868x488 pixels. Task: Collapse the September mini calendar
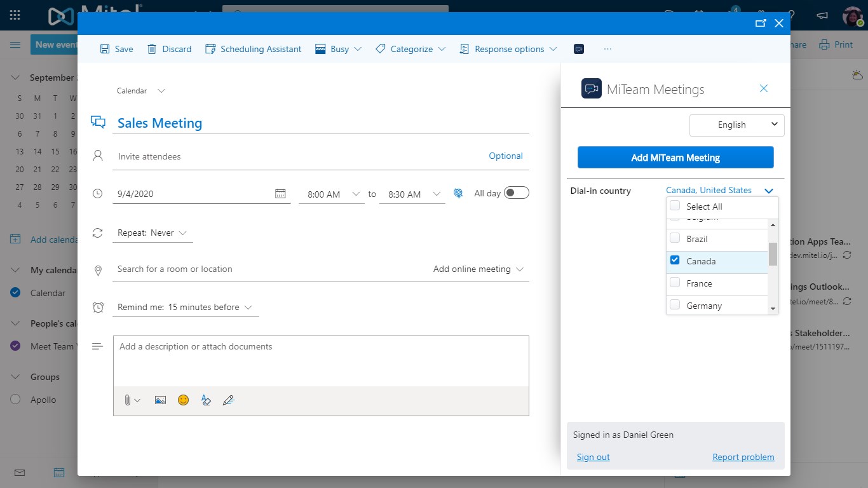(15, 78)
